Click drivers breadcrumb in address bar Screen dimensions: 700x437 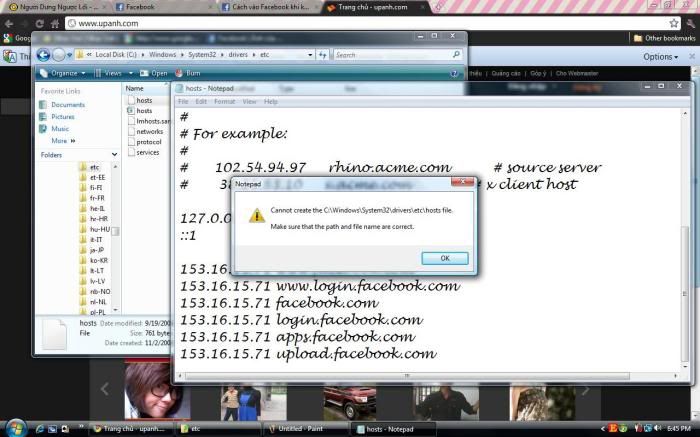point(238,54)
